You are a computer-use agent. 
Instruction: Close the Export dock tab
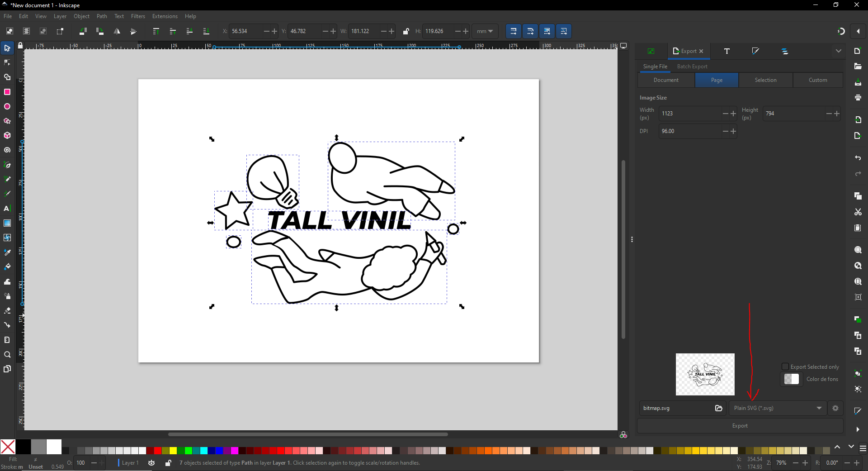tap(701, 51)
